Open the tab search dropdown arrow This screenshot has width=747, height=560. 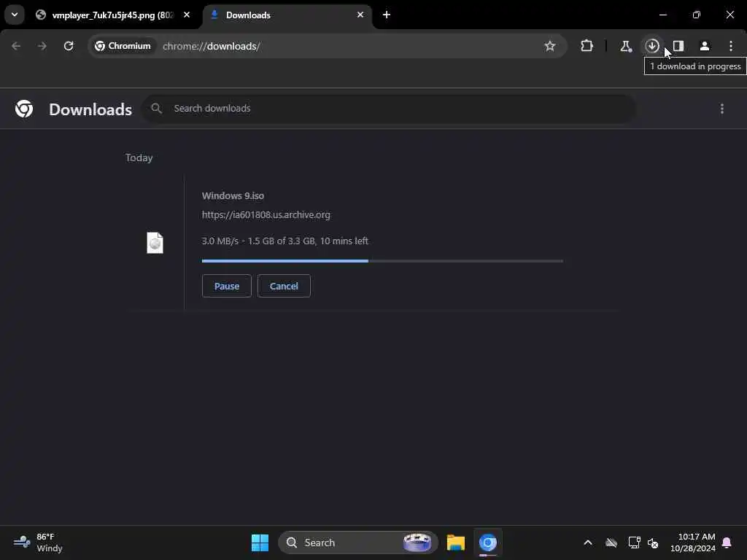coord(15,15)
